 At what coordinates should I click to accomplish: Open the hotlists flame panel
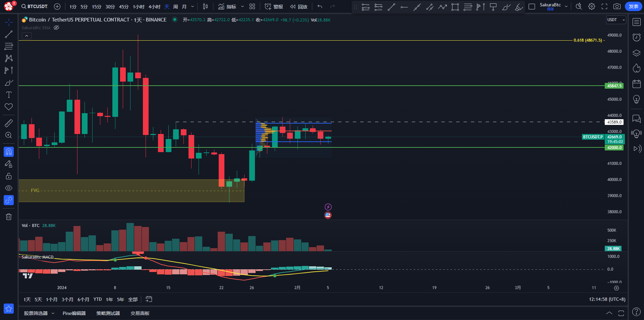coord(636,68)
